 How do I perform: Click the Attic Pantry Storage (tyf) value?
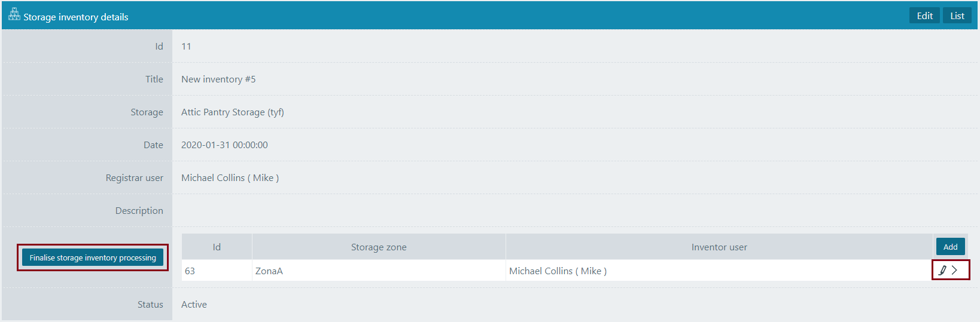coord(232,112)
